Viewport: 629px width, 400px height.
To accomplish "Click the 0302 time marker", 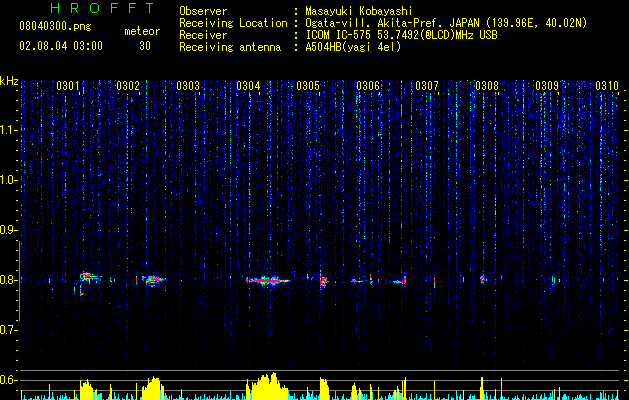I will point(128,86).
